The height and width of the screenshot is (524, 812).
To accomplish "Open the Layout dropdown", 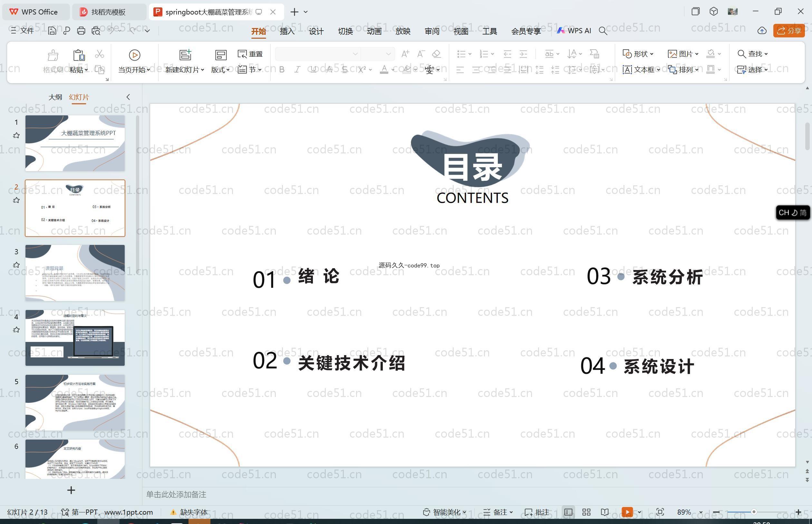I will click(220, 70).
